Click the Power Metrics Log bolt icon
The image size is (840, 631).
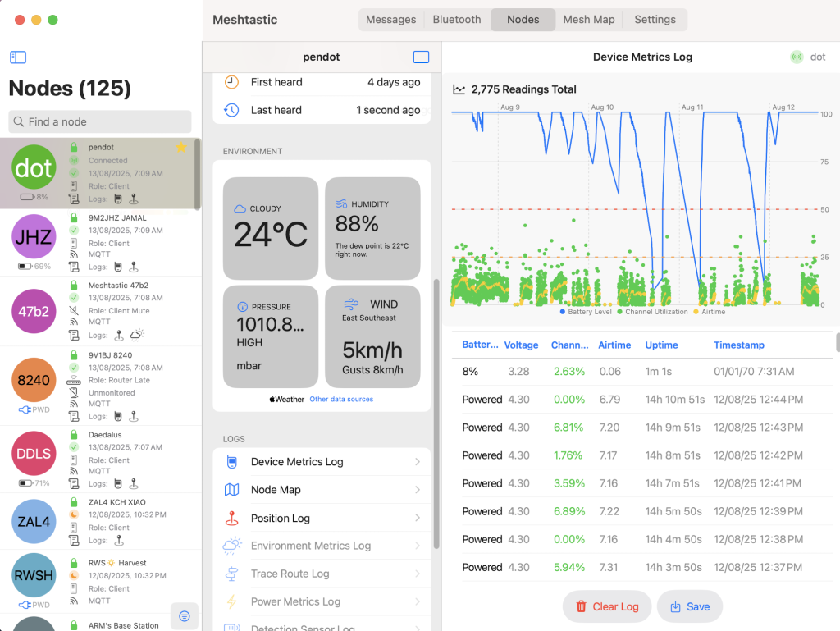pyautogui.click(x=231, y=601)
